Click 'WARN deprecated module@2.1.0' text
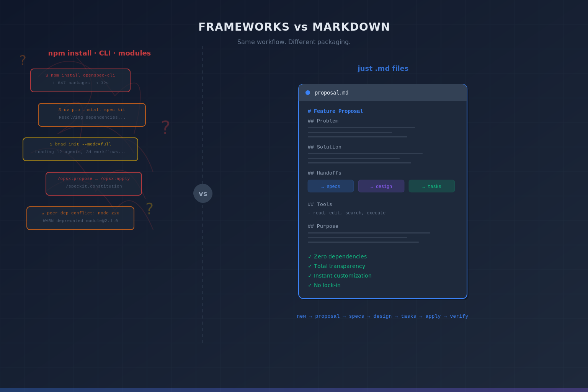The height and width of the screenshot is (392, 588). click(80, 221)
